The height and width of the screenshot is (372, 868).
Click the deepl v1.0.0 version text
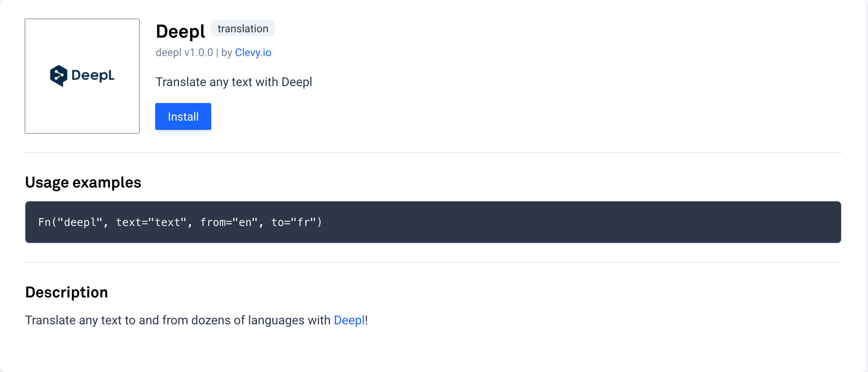coord(184,52)
